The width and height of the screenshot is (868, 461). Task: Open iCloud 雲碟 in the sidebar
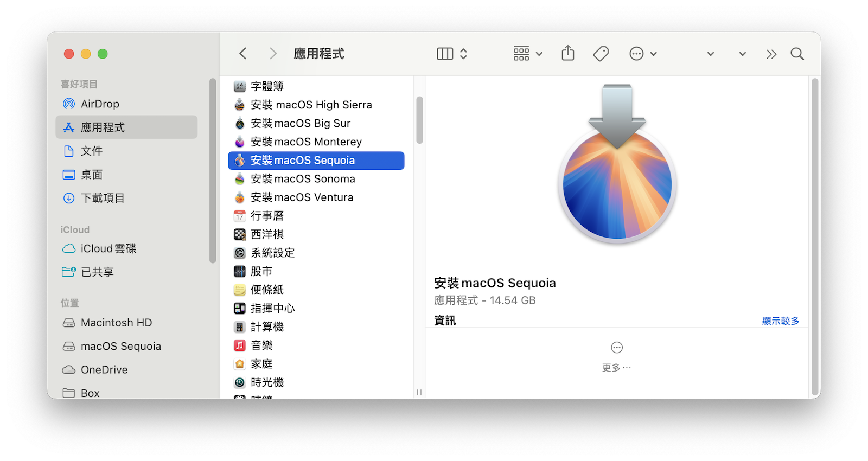(126, 248)
